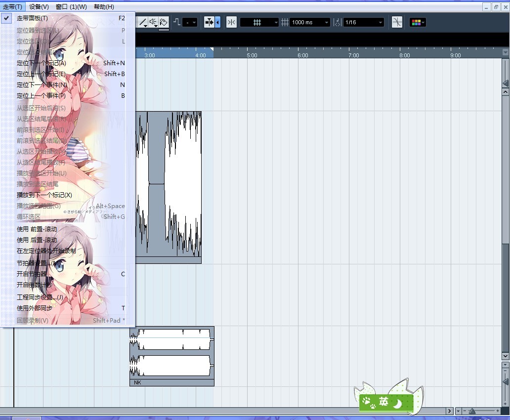
Task: Click the IME moon icon
Action: [397, 403]
